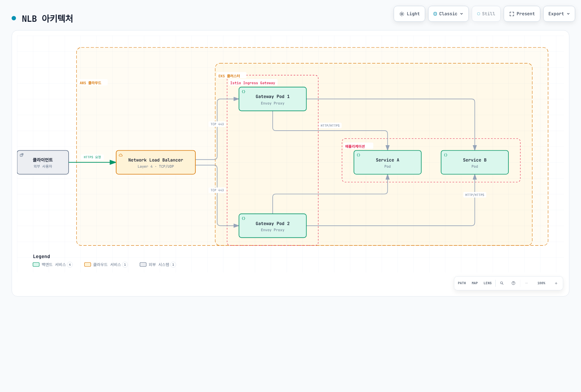Switch to LENS mode

coord(488,283)
